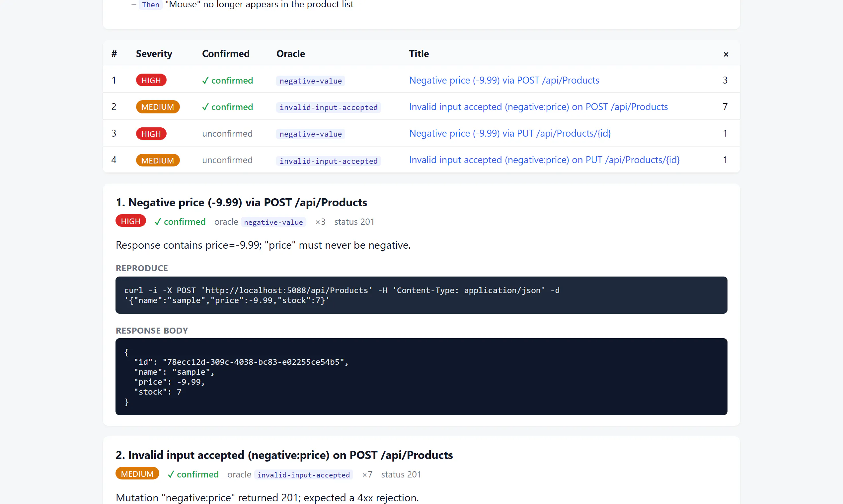Viewport: 843px width, 504px height.
Task: Click the # column header
Action: (x=114, y=54)
